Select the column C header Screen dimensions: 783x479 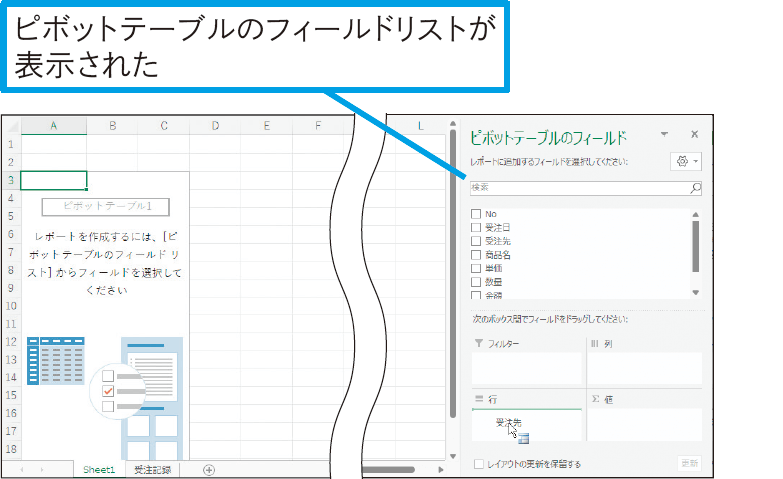tap(164, 125)
